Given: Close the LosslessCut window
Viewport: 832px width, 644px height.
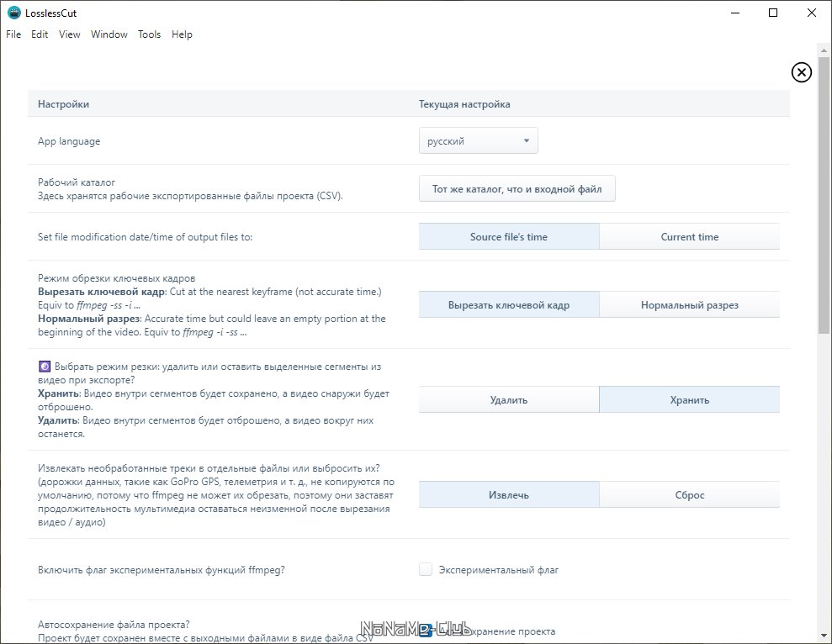Looking at the screenshot, I should 811,13.
